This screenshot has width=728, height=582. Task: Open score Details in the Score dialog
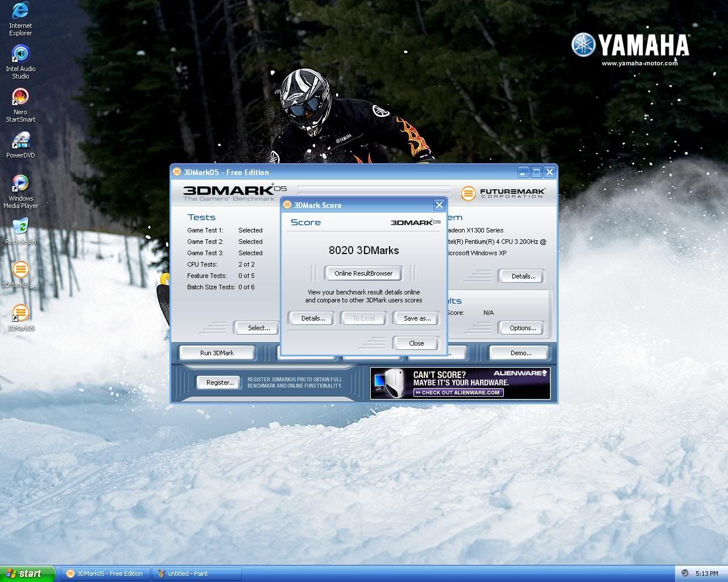click(313, 318)
